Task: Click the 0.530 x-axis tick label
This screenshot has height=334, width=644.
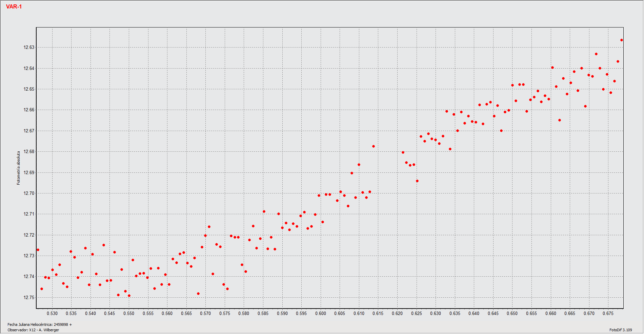Action: tap(52, 313)
